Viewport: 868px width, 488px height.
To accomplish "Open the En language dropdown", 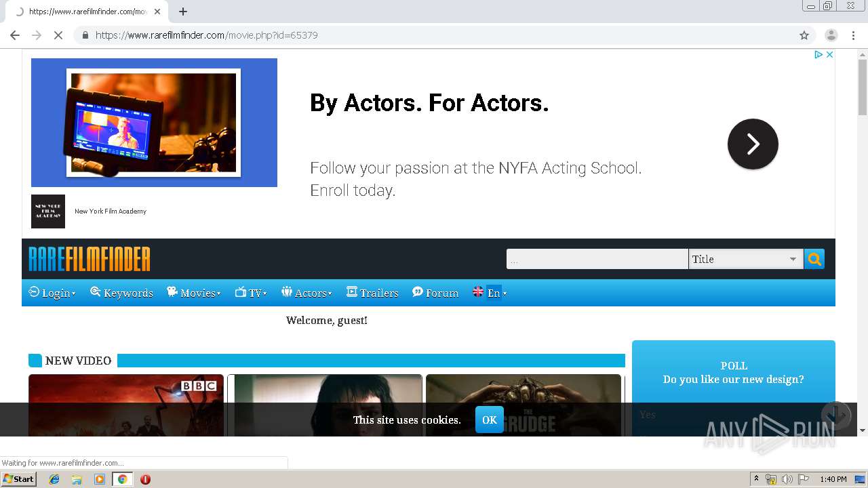I will click(x=497, y=293).
